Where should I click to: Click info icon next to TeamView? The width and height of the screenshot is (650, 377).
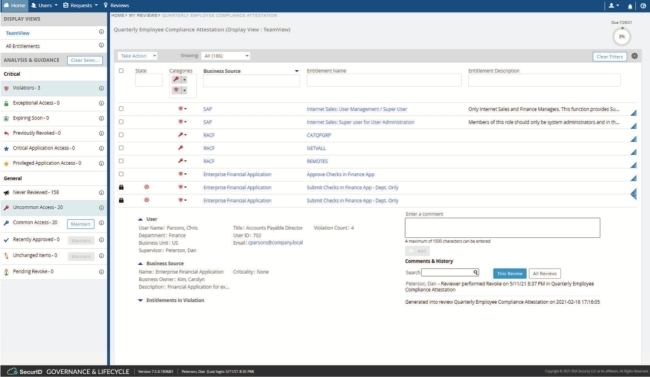(101, 32)
